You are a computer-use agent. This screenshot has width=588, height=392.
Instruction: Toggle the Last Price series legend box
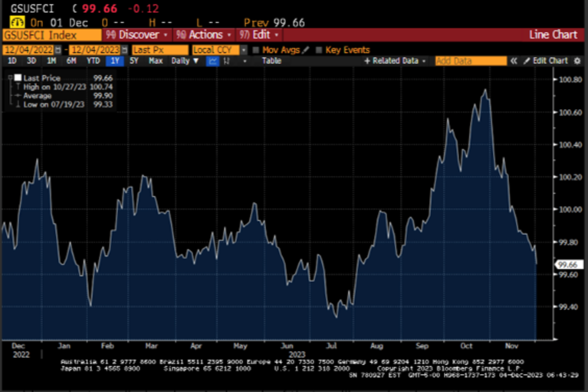(x=18, y=78)
